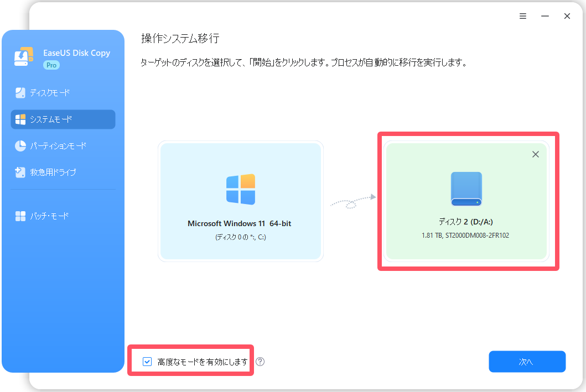Toggle the 高度なモードを有効にします checkbox
The height and width of the screenshot is (392, 586).
[x=147, y=362]
